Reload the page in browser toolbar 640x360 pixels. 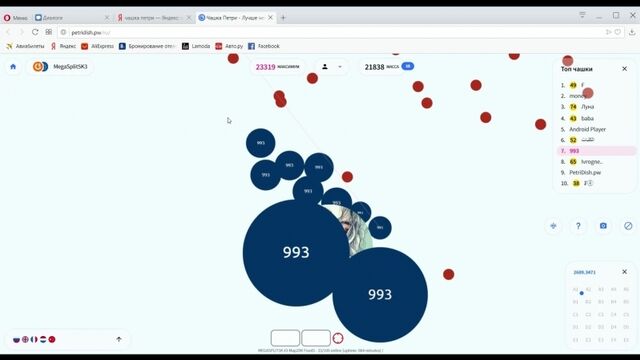[35, 32]
